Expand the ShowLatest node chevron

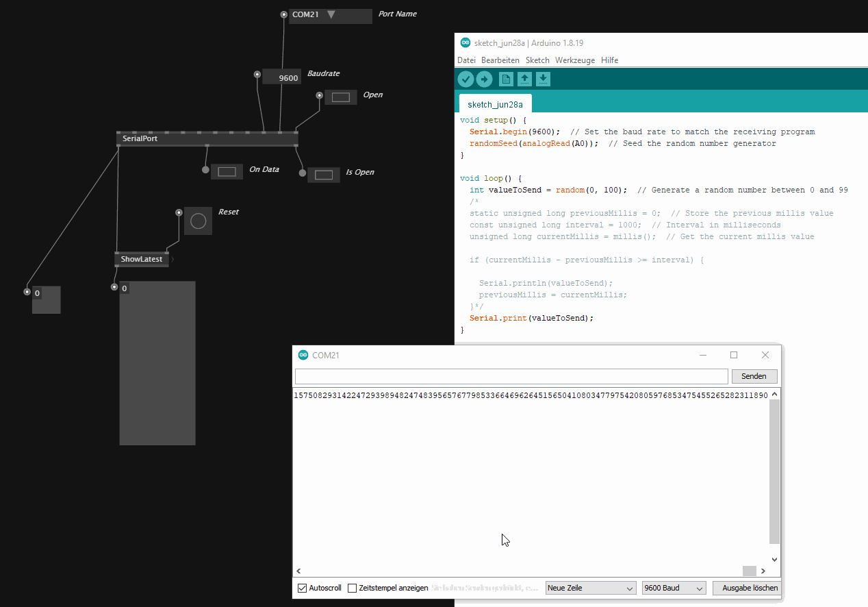pyautogui.click(x=173, y=260)
